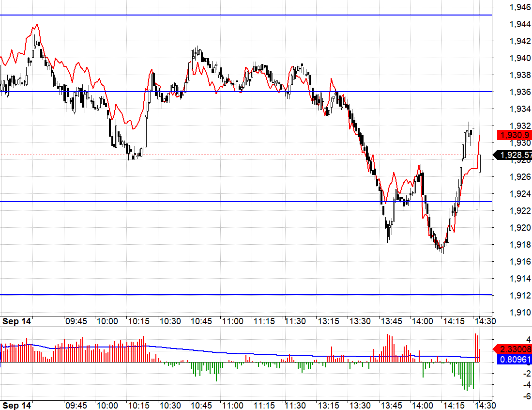532x410 pixels.
Task: Click the 1,940 price axis label
Action: tap(520, 58)
